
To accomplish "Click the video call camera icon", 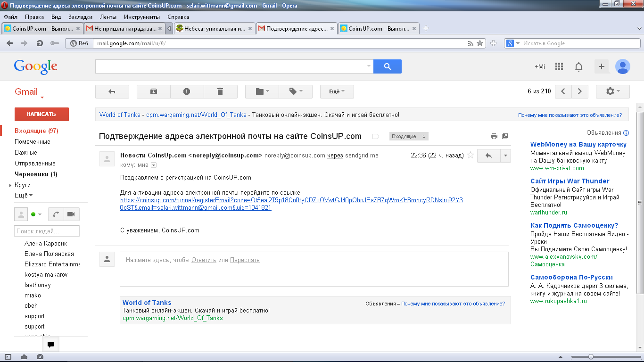I will pos(71,214).
